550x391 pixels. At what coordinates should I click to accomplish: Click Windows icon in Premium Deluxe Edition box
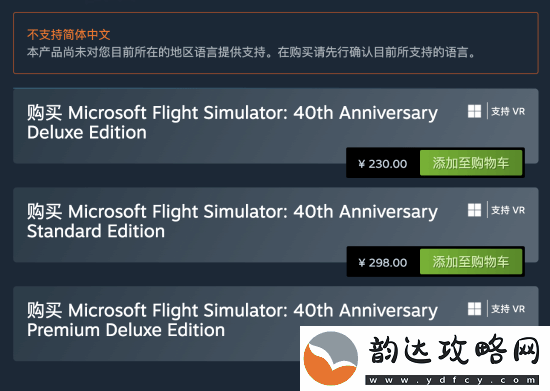pyautogui.click(x=474, y=309)
